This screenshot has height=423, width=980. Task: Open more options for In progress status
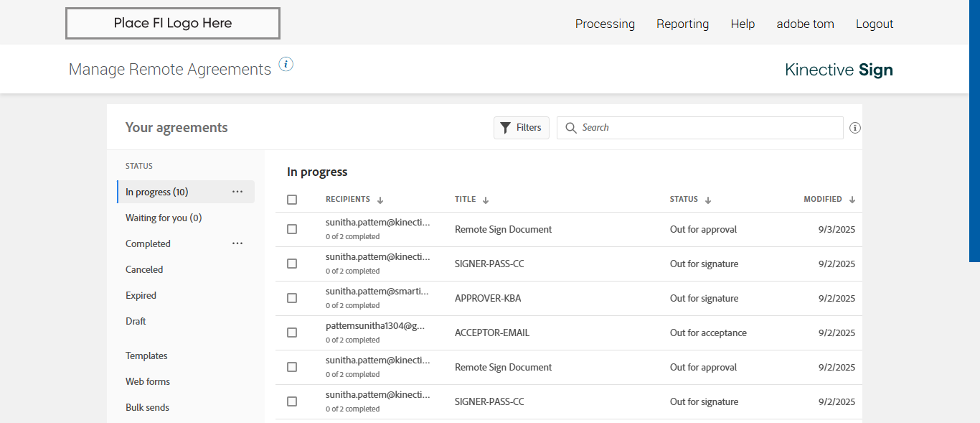237,192
